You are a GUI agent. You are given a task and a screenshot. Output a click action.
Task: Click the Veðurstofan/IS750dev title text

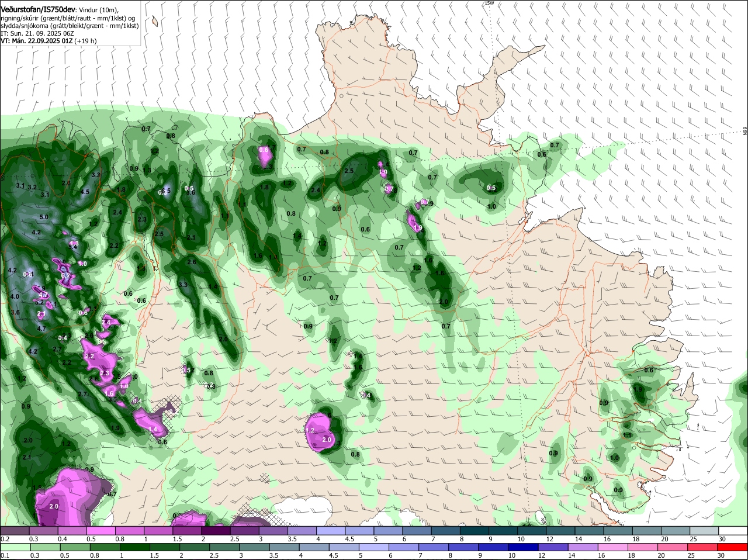pos(37,10)
